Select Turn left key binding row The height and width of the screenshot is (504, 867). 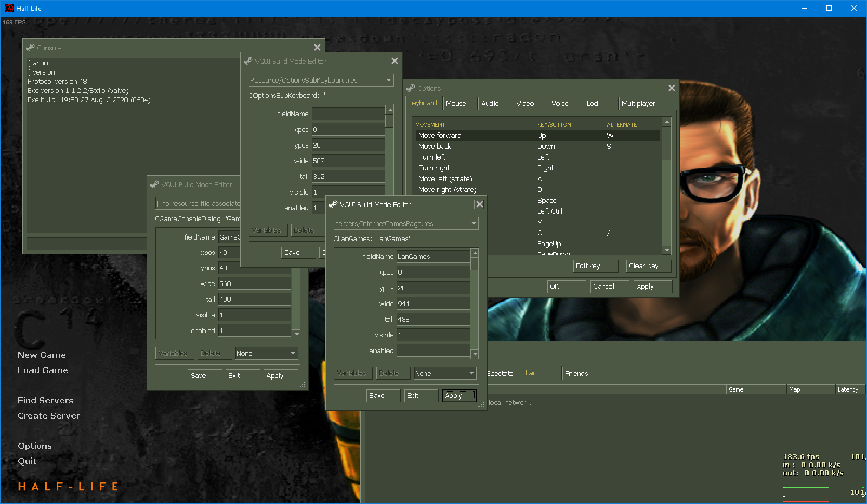tap(538, 157)
